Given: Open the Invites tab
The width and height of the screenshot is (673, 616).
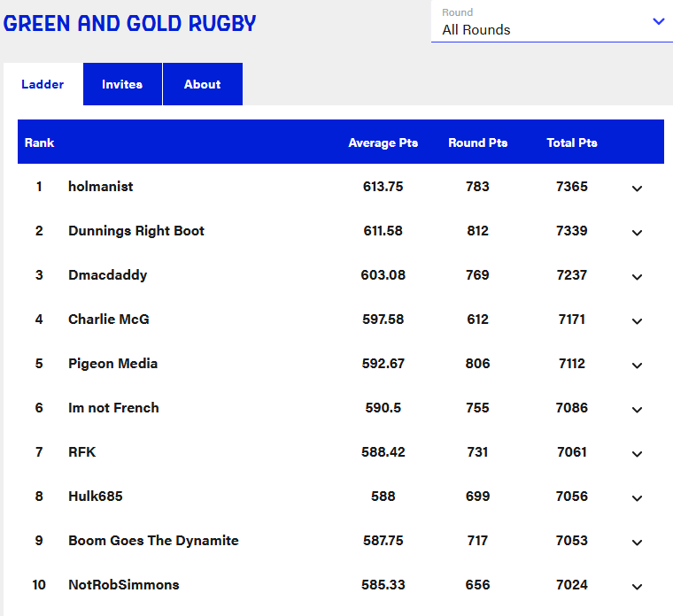Looking at the screenshot, I should click(x=122, y=85).
